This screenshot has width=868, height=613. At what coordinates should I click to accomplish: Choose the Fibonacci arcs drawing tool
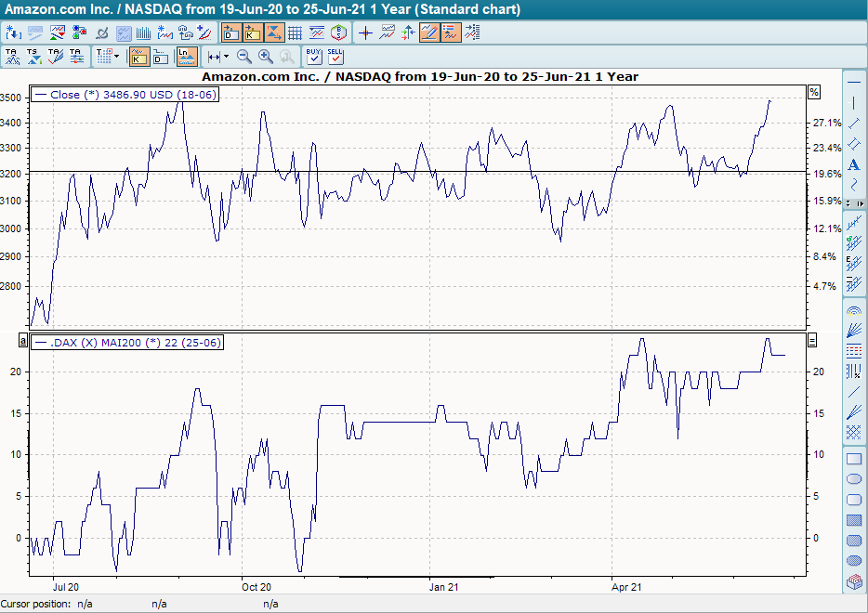(x=854, y=311)
